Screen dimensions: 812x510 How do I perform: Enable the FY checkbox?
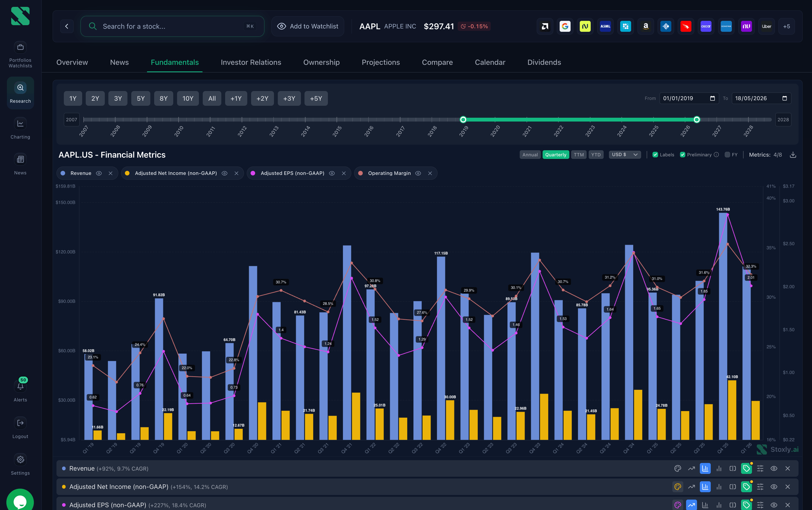727,155
